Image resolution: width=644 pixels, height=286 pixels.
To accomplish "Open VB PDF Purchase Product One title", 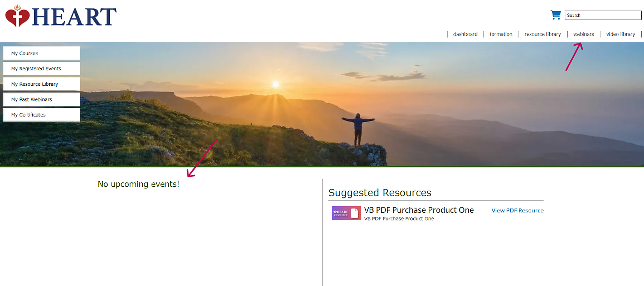I will (x=419, y=210).
